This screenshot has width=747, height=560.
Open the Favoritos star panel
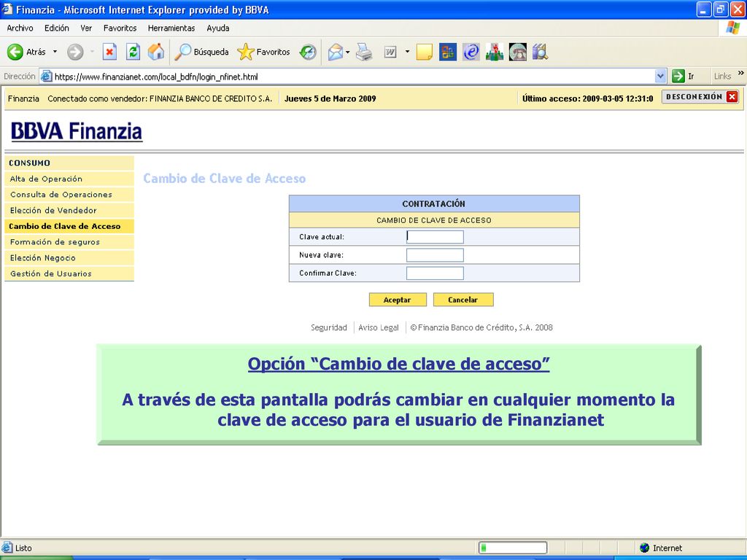[x=263, y=52]
